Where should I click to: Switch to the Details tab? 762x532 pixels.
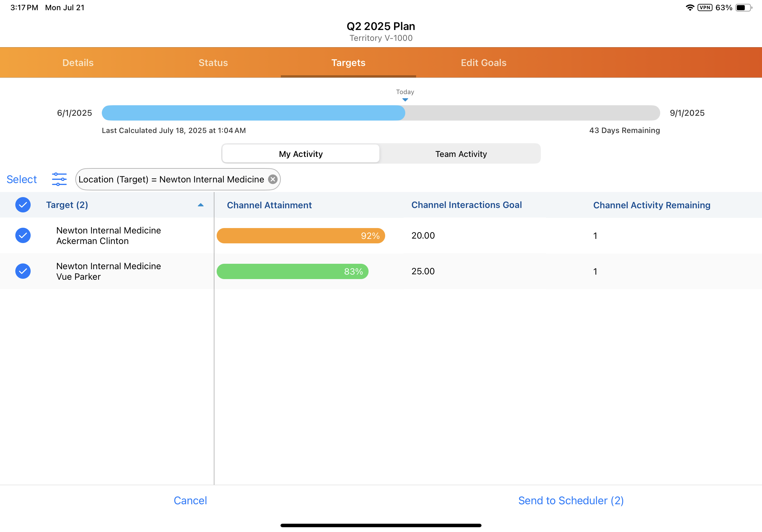click(x=78, y=63)
